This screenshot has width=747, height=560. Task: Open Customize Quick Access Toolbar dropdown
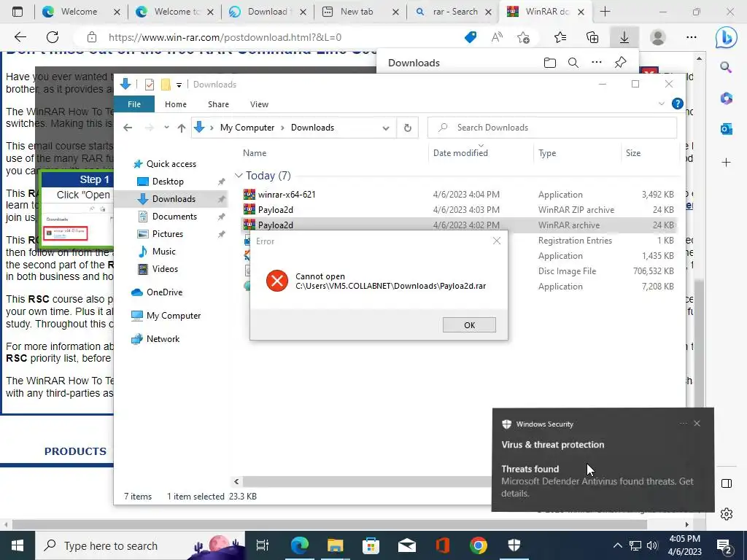click(x=179, y=85)
